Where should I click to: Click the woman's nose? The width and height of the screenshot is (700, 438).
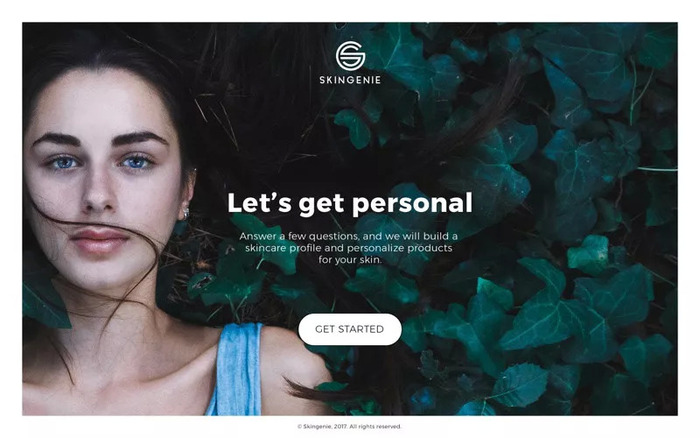(99, 192)
